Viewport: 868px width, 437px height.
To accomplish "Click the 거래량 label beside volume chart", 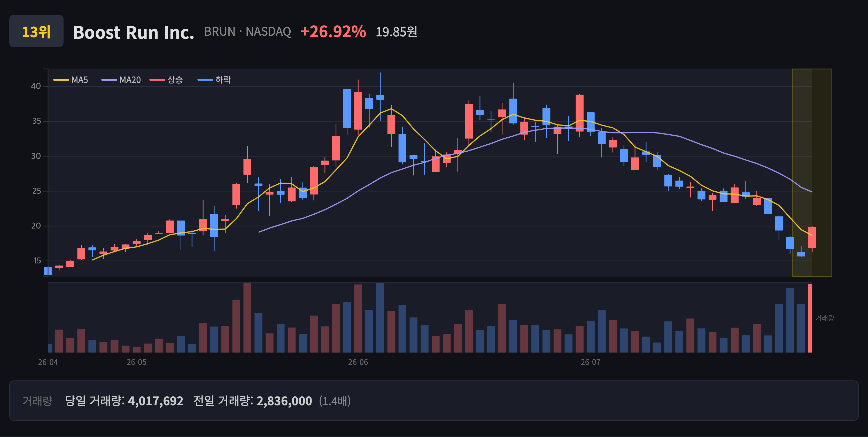I will coord(825,318).
